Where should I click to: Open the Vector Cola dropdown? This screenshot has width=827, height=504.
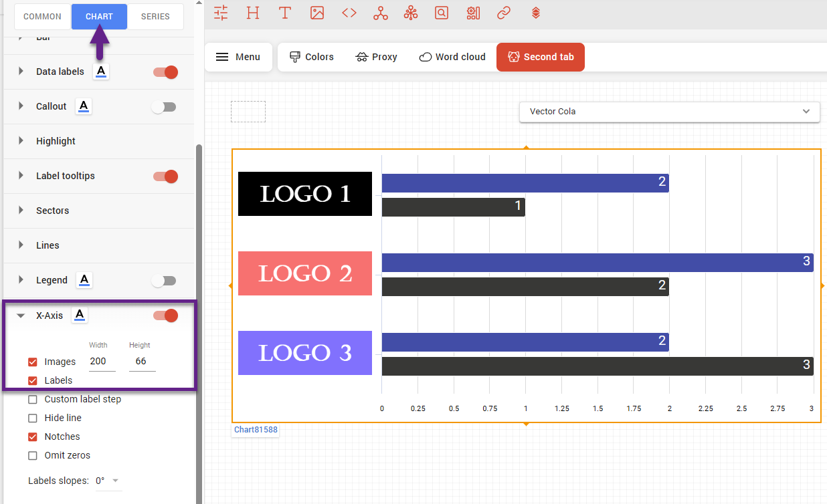pyautogui.click(x=669, y=112)
